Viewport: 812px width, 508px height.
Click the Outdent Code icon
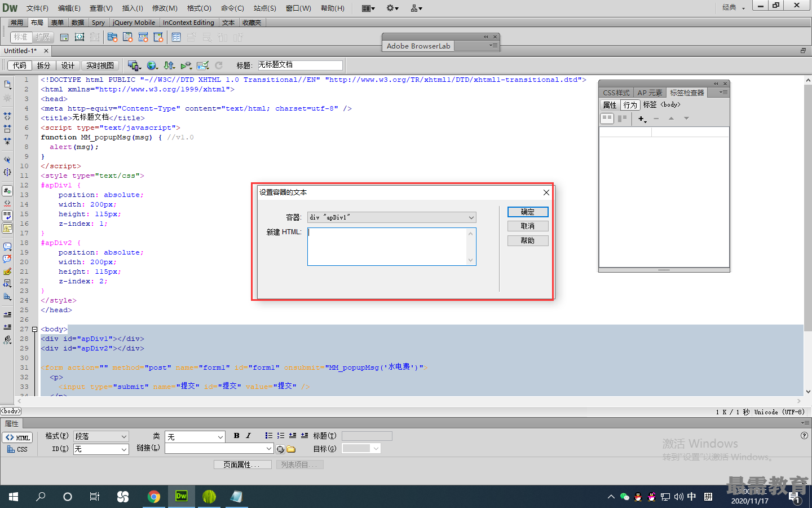[7, 327]
